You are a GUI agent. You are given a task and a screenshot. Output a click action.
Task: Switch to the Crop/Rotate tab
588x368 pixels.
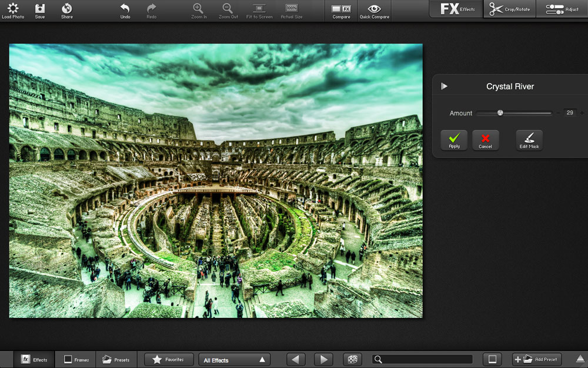click(509, 9)
